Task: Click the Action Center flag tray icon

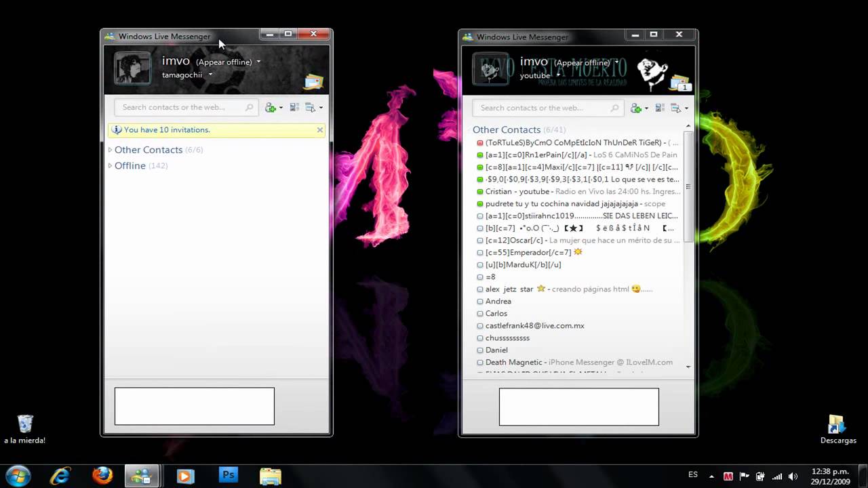Action: coord(744,476)
